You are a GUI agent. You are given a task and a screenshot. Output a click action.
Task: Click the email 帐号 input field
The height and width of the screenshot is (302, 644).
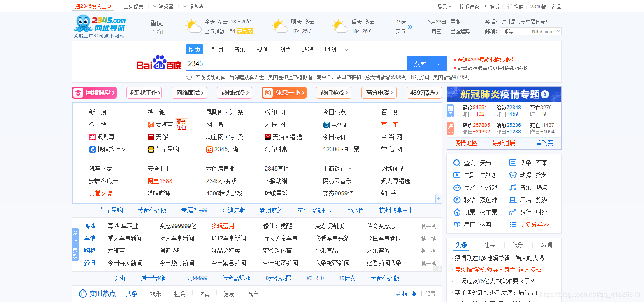click(515, 31)
